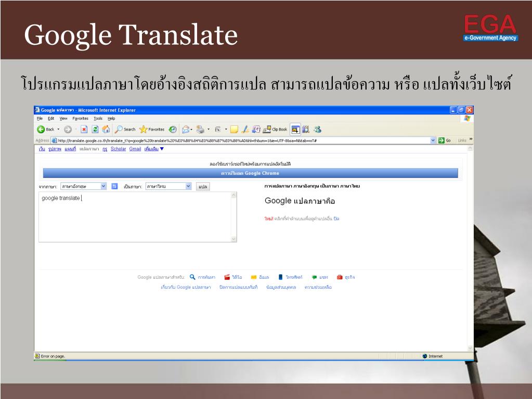Click the Internet zone status bar icon

coord(424,356)
